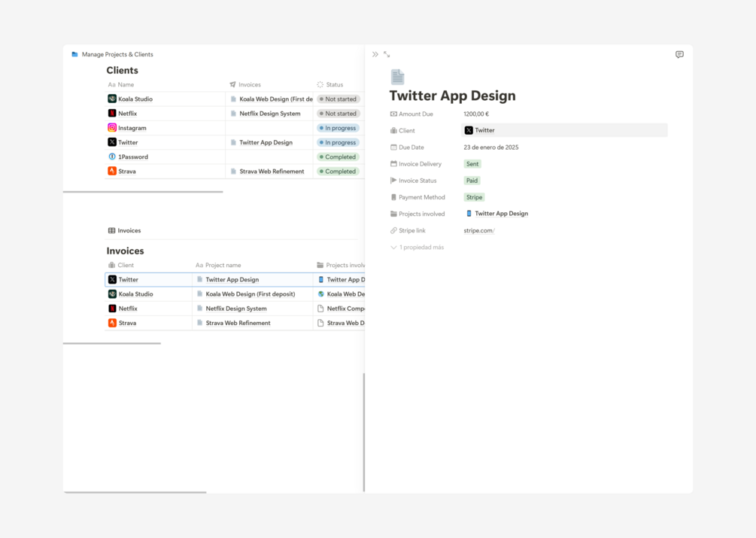Click the 1Password client name
The width and height of the screenshot is (756, 538).
click(133, 157)
